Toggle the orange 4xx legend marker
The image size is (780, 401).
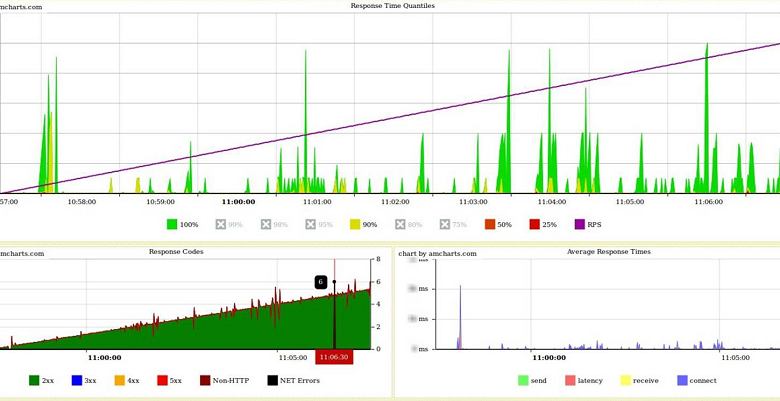119,380
